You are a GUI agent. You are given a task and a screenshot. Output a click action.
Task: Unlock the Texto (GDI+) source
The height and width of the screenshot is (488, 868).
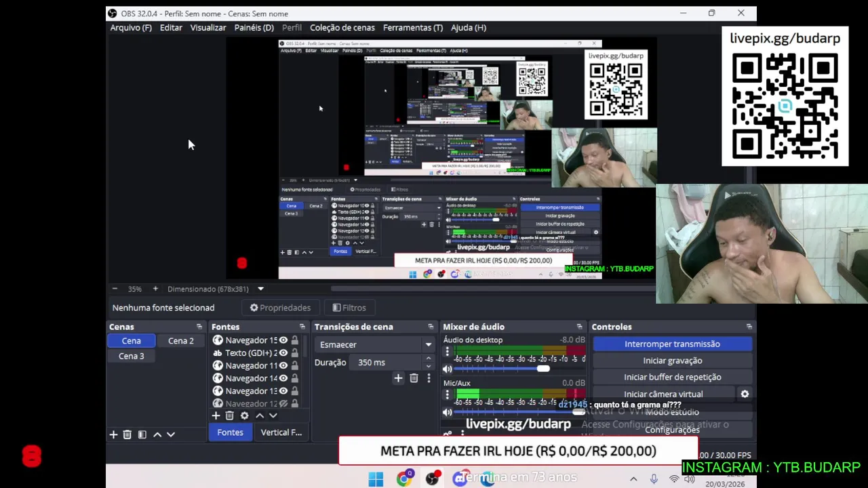(295, 352)
